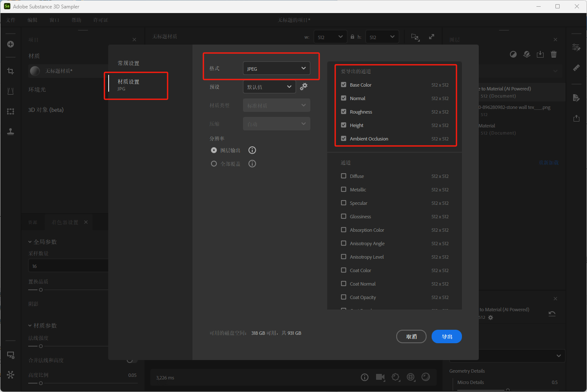Viewport: 587px width, 392px height.
Task: Open the 压缩 compression dropdown
Action: [x=277, y=124]
